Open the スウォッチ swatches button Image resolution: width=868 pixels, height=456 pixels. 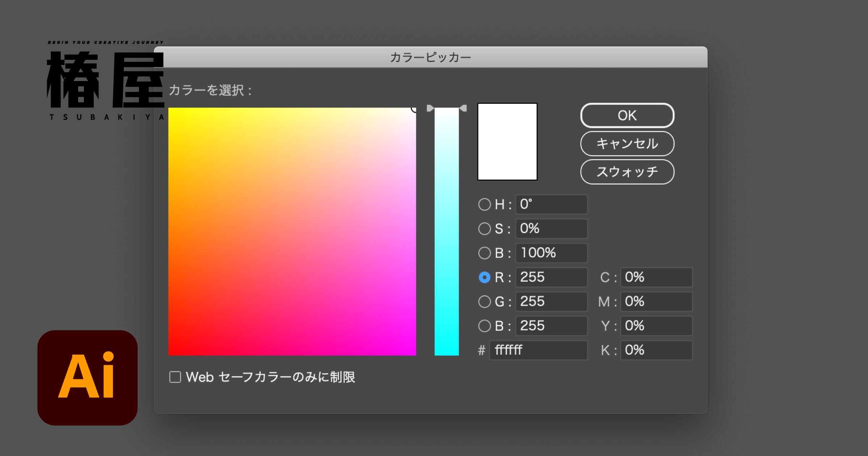coord(627,172)
